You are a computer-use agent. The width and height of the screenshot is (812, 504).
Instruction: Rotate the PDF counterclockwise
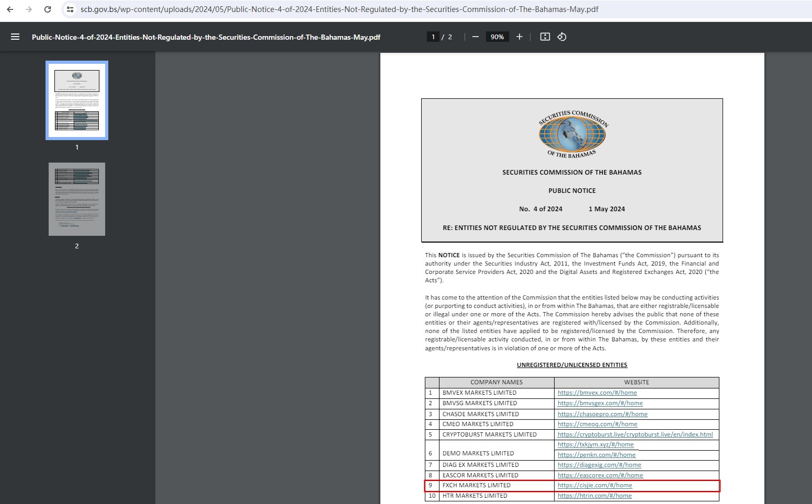coord(562,37)
